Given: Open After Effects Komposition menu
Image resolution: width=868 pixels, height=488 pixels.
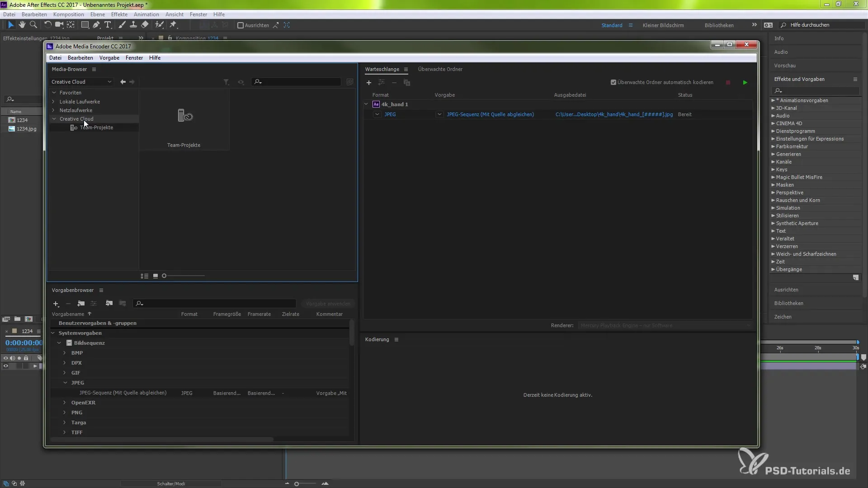Looking at the screenshot, I should tap(69, 14).
